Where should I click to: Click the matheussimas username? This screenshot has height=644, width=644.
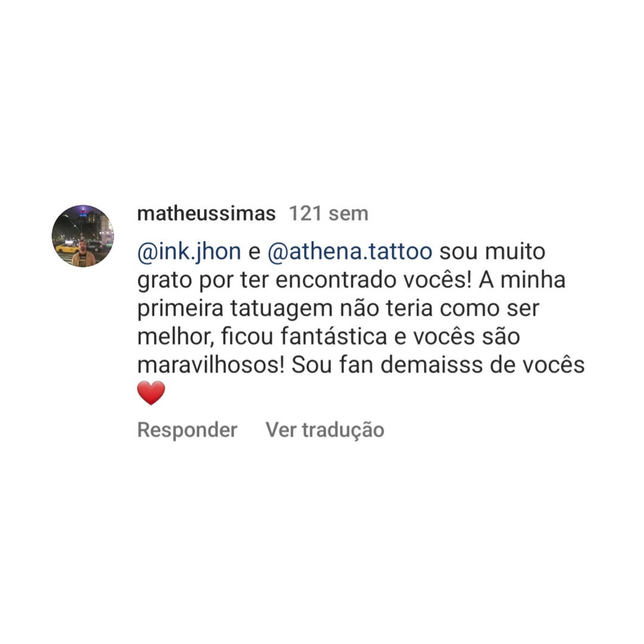tap(206, 213)
